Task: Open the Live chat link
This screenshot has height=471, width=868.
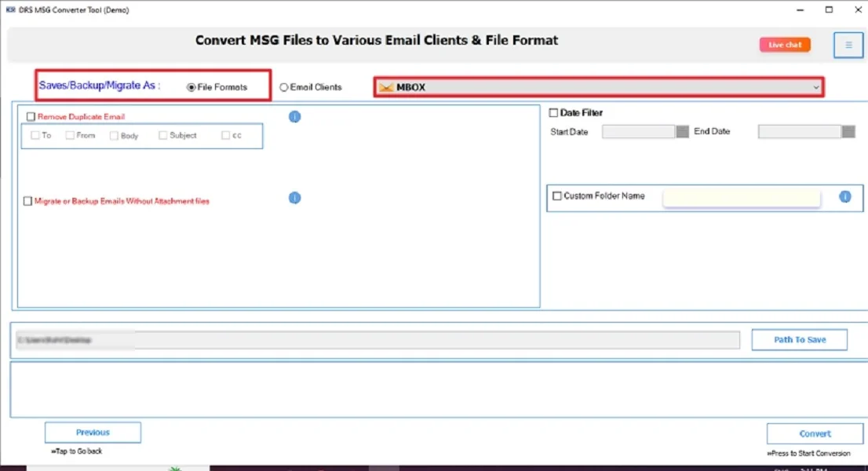Action: coord(784,45)
